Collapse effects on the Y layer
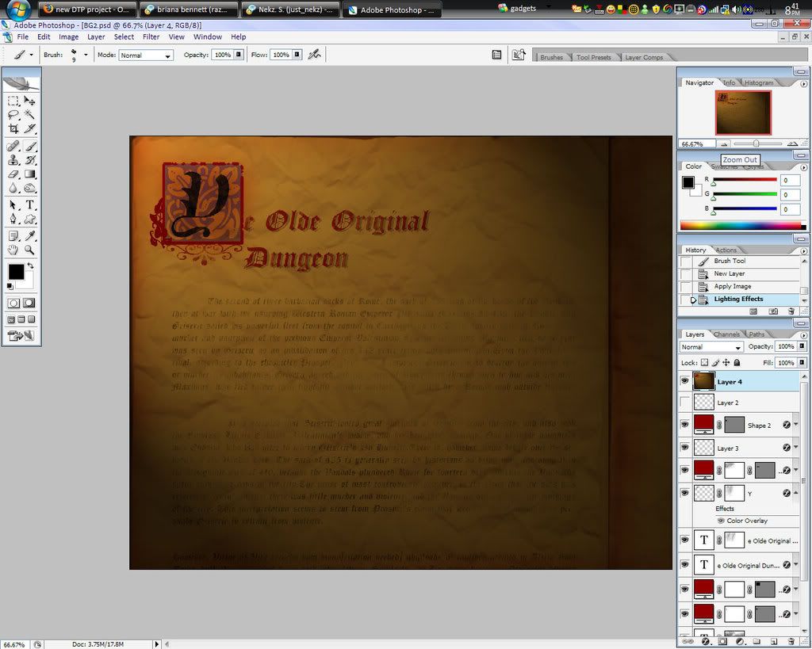The height and width of the screenshot is (649, 812). (795, 493)
